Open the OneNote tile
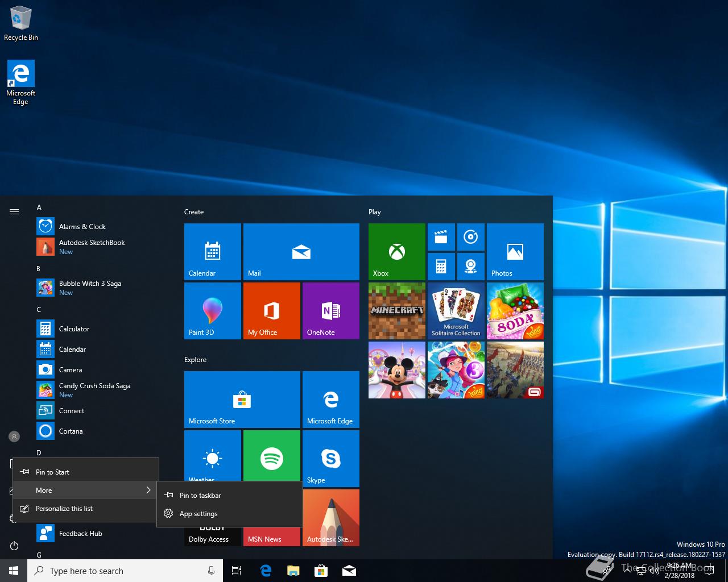This screenshot has height=582, width=728. [x=330, y=310]
